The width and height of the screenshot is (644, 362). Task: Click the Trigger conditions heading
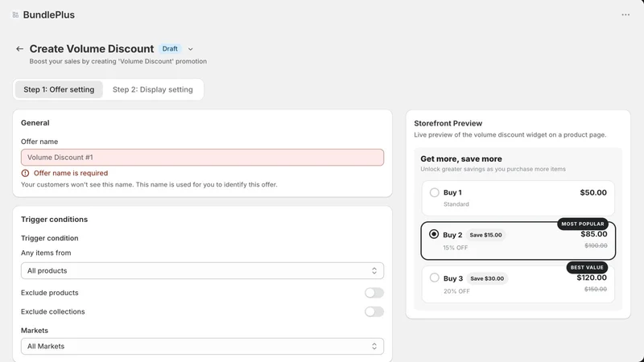pyautogui.click(x=54, y=220)
